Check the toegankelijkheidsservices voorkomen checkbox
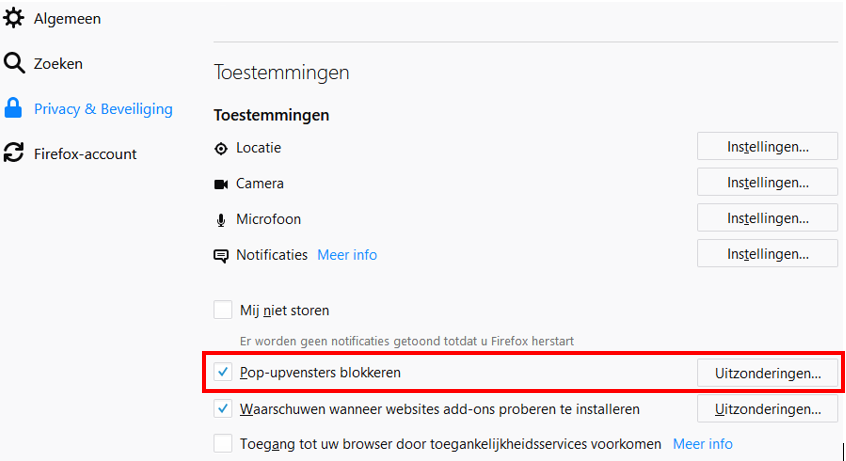Image resolution: width=846 pixels, height=461 pixels. (223, 443)
